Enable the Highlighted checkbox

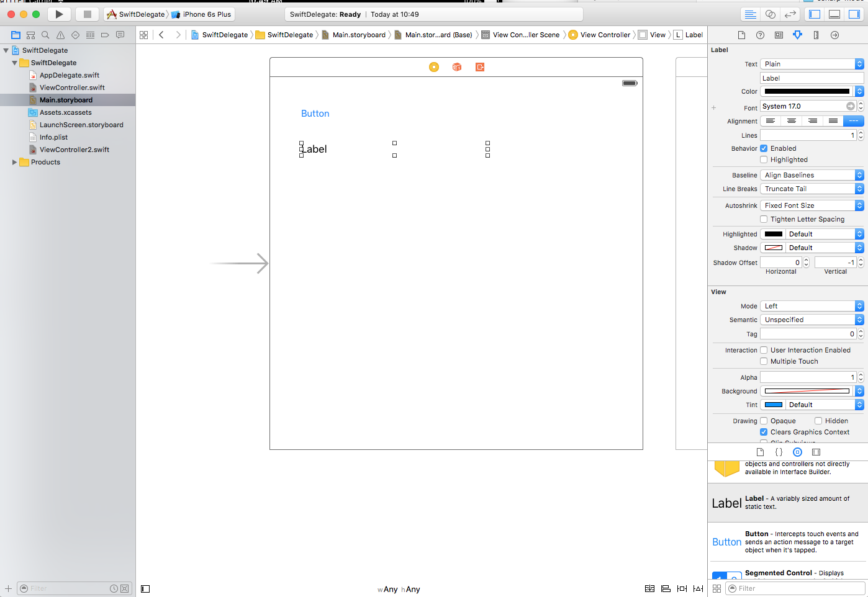coord(764,159)
